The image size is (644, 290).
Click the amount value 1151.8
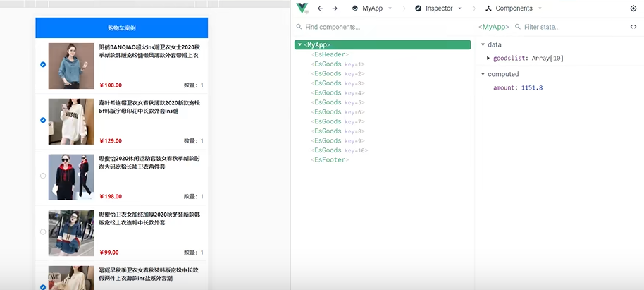(532, 87)
